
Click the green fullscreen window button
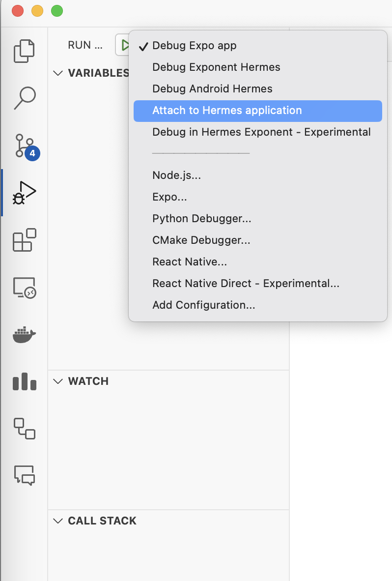tap(57, 11)
